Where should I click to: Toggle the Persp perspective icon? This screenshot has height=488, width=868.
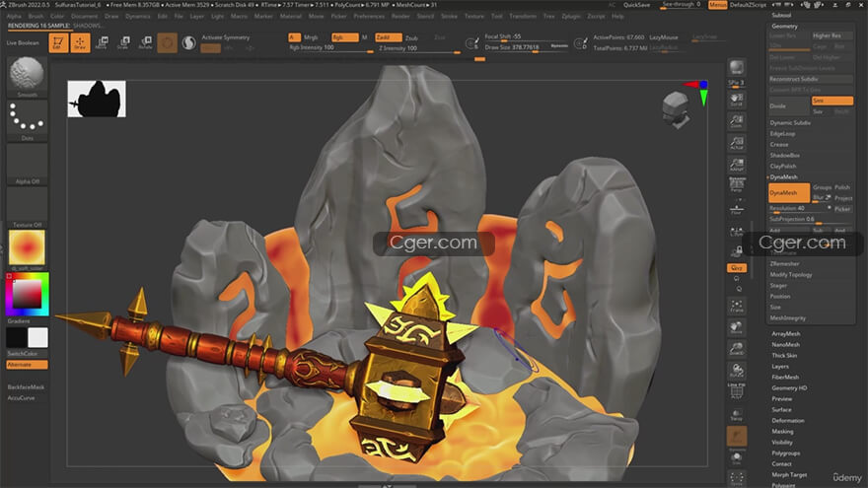736,185
